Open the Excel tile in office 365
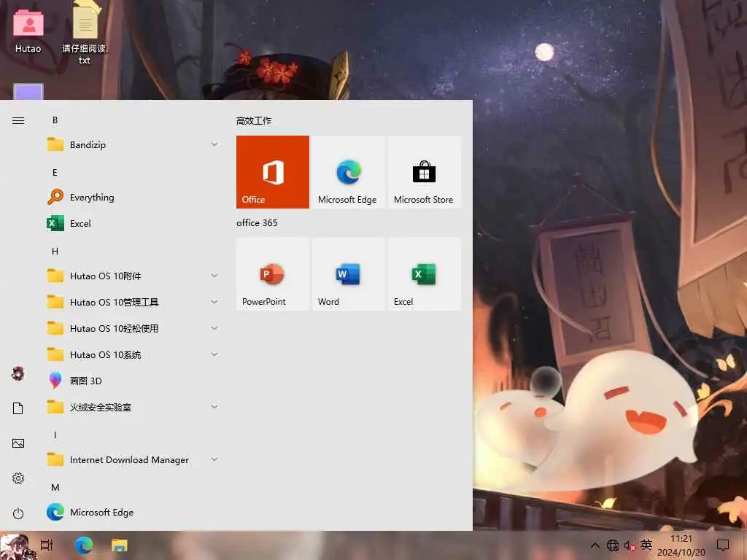Screen dimensions: 747x560 425,274
